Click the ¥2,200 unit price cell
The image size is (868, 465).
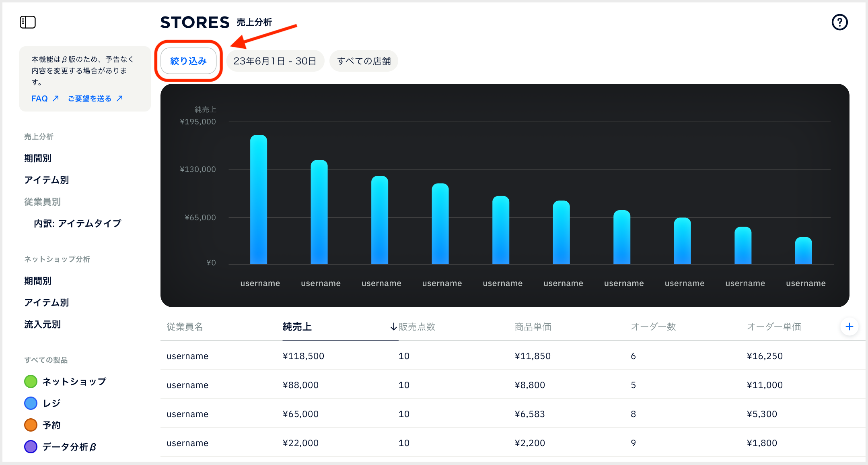click(x=530, y=443)
